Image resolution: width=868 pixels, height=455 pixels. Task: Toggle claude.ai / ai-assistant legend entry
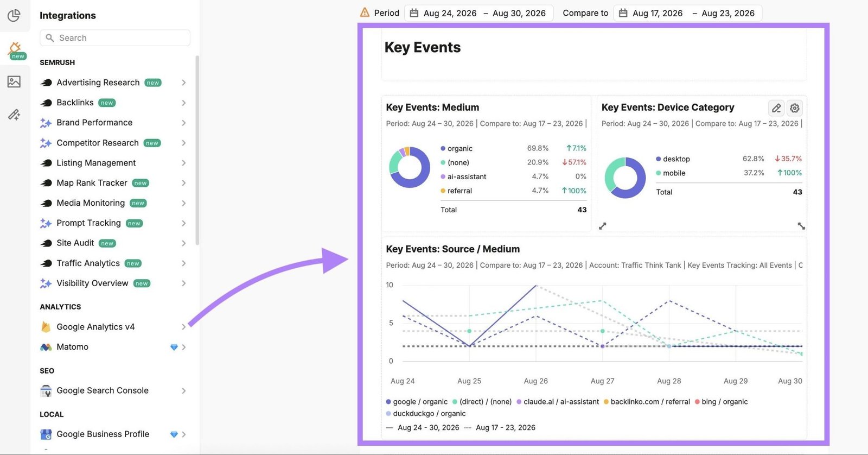pyautogui.click(x=558, y=402)
